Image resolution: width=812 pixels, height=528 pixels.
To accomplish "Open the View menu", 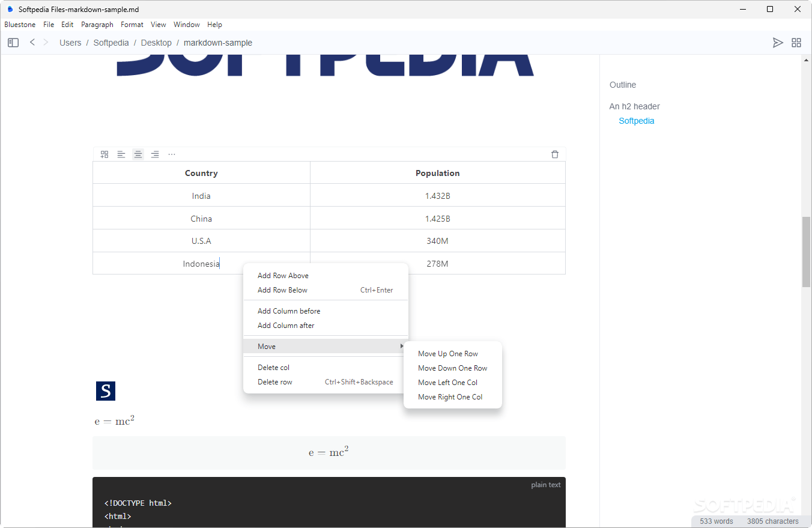I will click(x=159, y=25).
